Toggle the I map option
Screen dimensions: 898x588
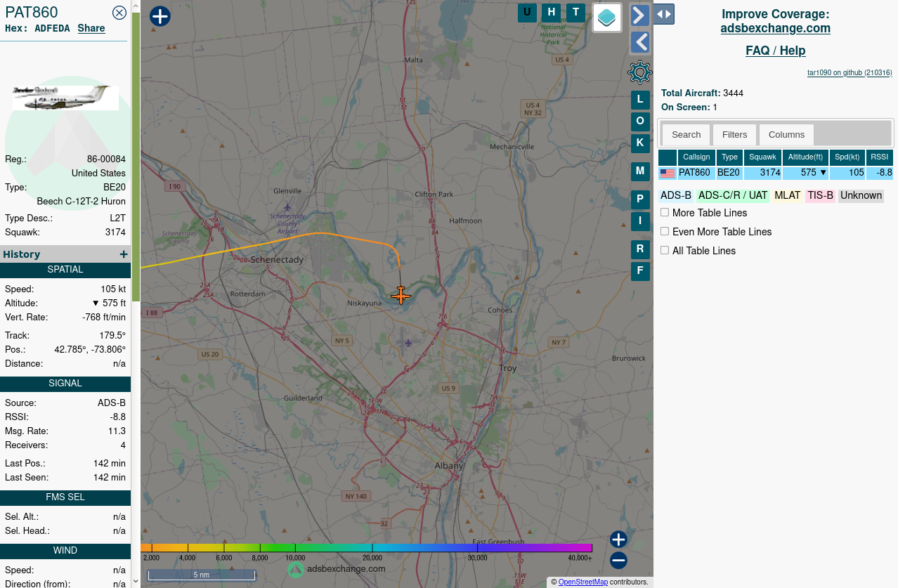coord(640,221)
